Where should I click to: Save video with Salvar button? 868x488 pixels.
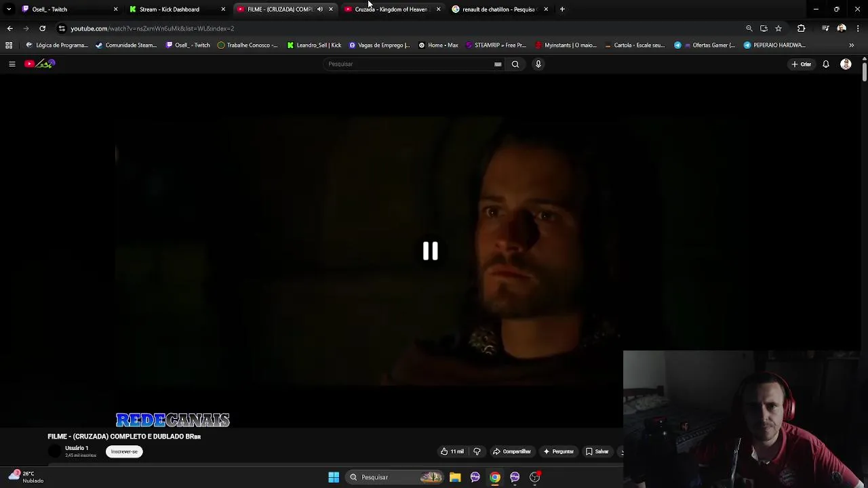[597, 451]
